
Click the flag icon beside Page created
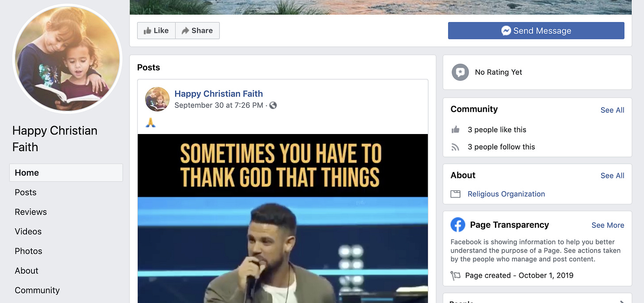click(455, 276)
